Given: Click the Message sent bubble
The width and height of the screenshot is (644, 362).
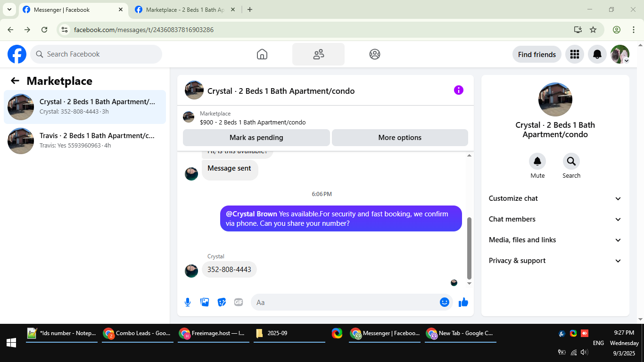Looking at the screenshot, I should coord(230,170).
